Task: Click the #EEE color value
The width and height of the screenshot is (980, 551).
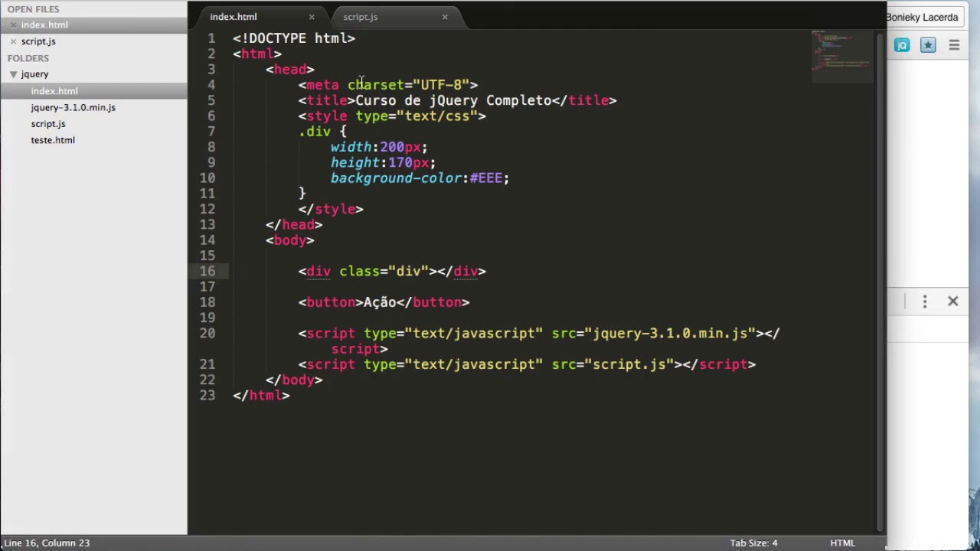Action: 485,178
